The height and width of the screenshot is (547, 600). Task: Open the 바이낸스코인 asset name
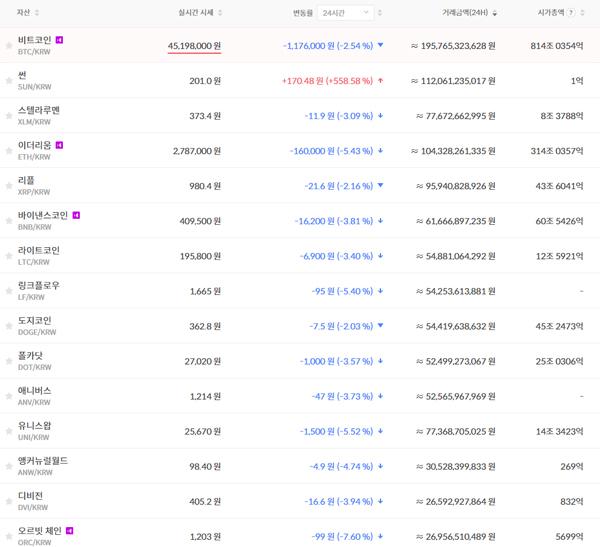click(43, 215)
